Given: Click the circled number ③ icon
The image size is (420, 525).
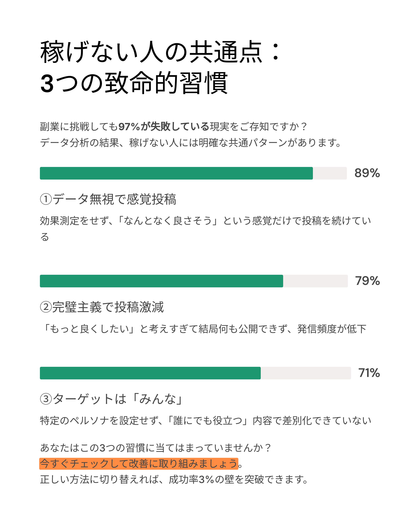Looking at the screenshot, I should pyautogui.click(x=46, y=399).
